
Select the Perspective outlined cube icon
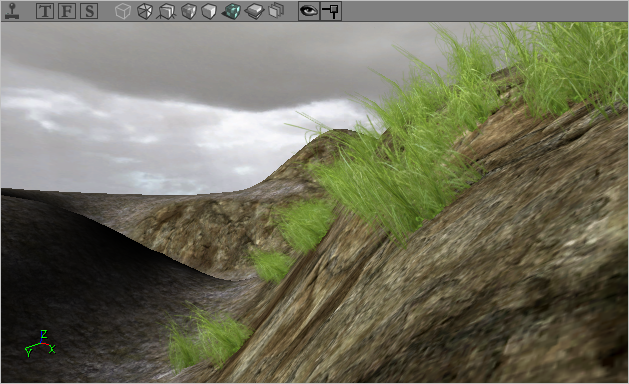pyautogui.click(x=123, y=11)
